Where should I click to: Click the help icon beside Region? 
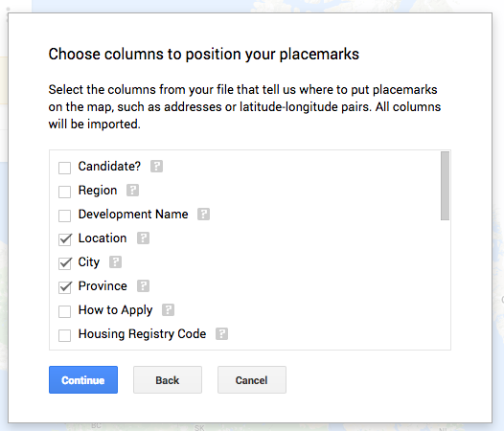tap(132, 191)
